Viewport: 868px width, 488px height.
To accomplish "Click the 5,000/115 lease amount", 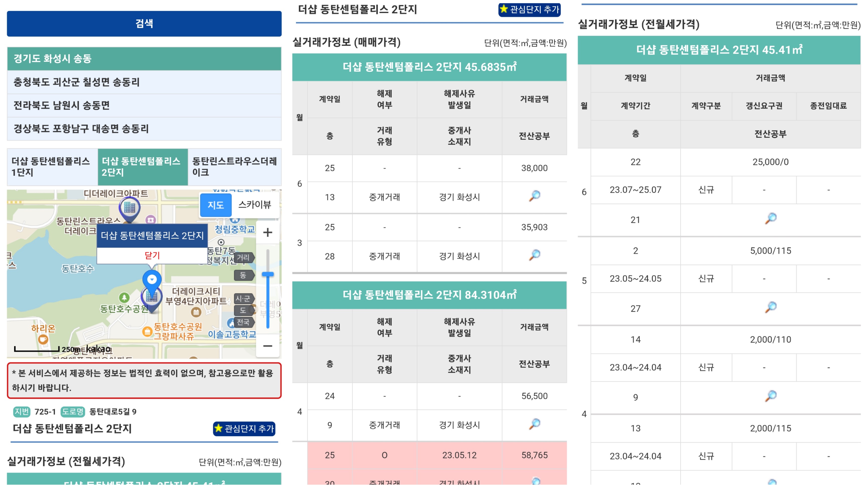I will (771, 251).
